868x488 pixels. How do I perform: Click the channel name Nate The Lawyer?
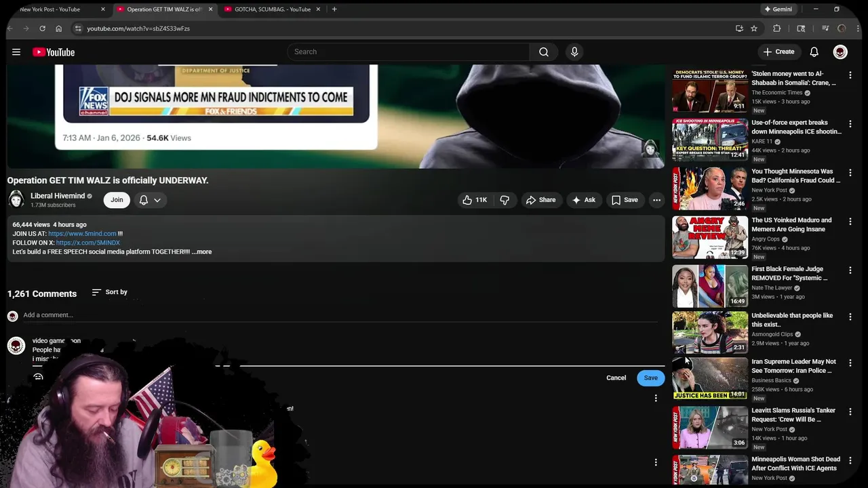pos(772,288)
